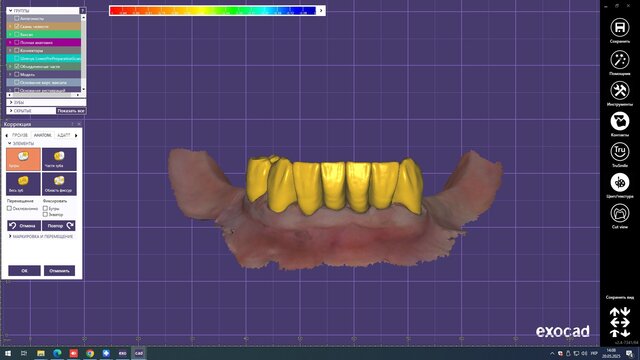The height and width of the screenshot is (360, 640).
Task: Expand the СКРЫТЫЕ section
Action: [x=11, y=111]
